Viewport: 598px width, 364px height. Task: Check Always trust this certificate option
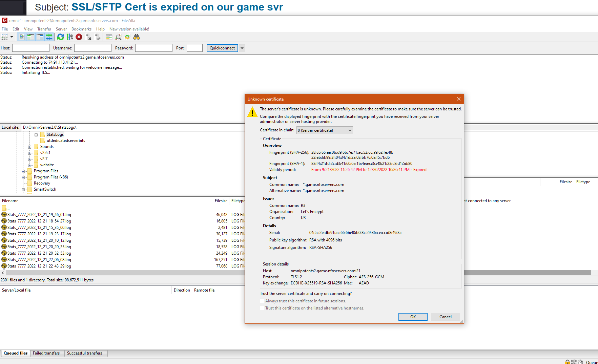click(262, 301)
